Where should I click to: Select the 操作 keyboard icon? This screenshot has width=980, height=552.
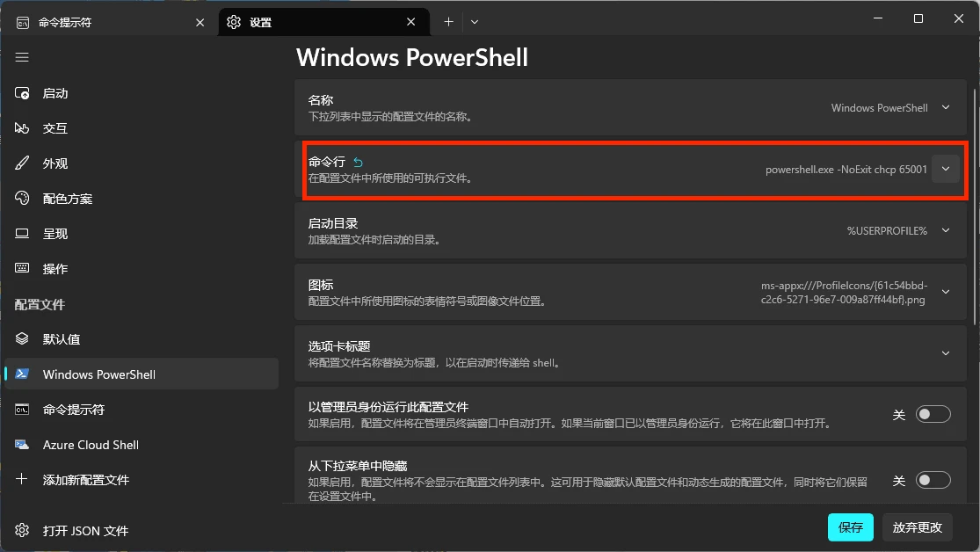tap(22, 268)
